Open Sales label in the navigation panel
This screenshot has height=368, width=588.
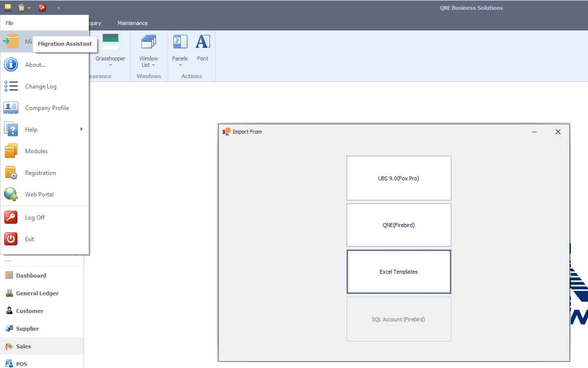pos(23,346)
